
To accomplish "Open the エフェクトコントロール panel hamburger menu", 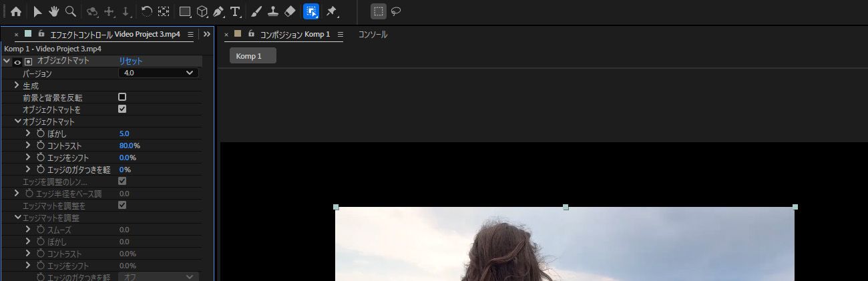I will [x=190, y=34].
